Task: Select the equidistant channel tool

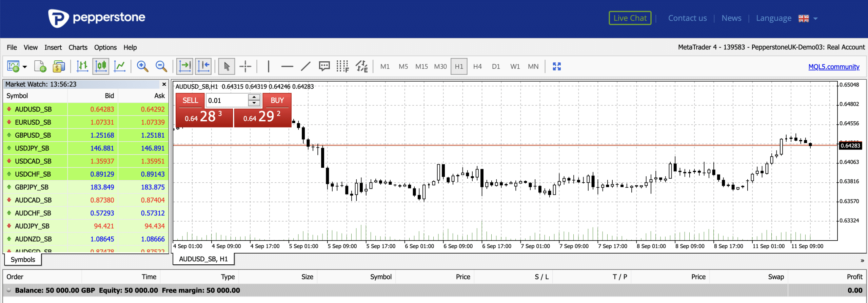Action: point(361,66)
